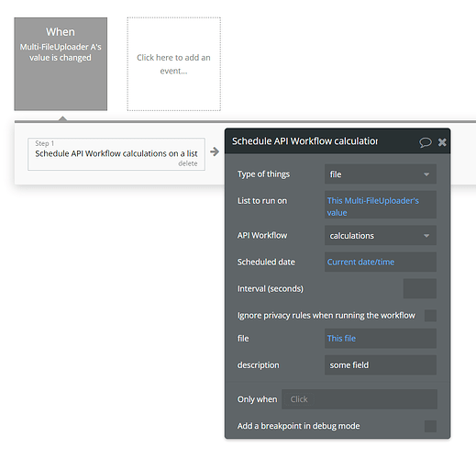Select Step 1 Schedule API Workflow action

[x=116, y=154]
